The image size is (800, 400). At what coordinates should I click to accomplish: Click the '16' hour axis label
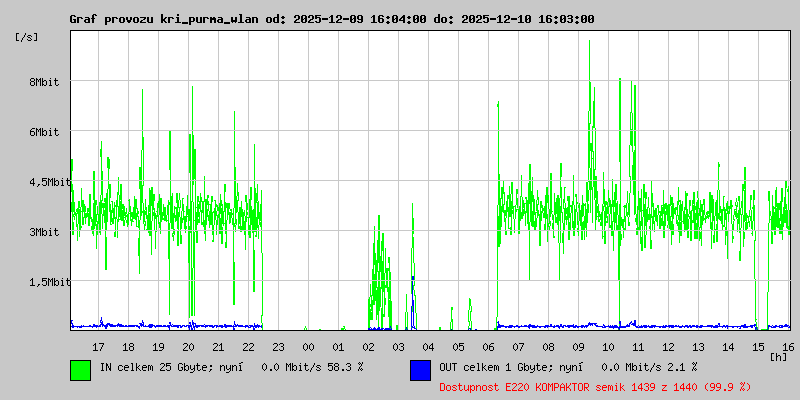(787, 347)
